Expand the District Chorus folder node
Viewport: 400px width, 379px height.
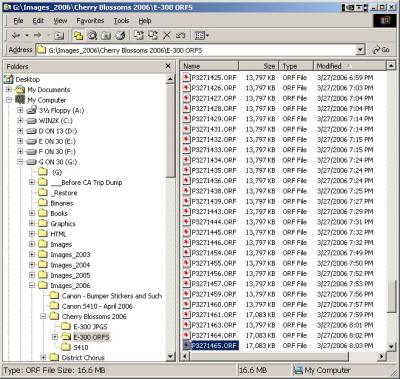pos(43,357)
